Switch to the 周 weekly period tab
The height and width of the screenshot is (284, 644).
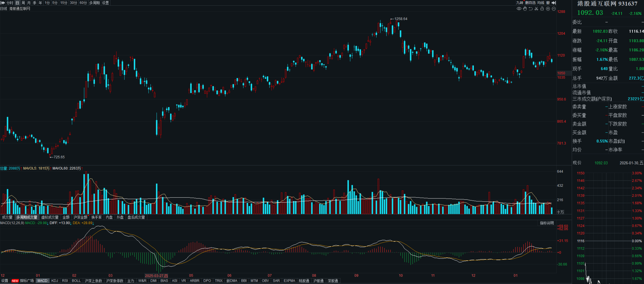coord(23,3)
